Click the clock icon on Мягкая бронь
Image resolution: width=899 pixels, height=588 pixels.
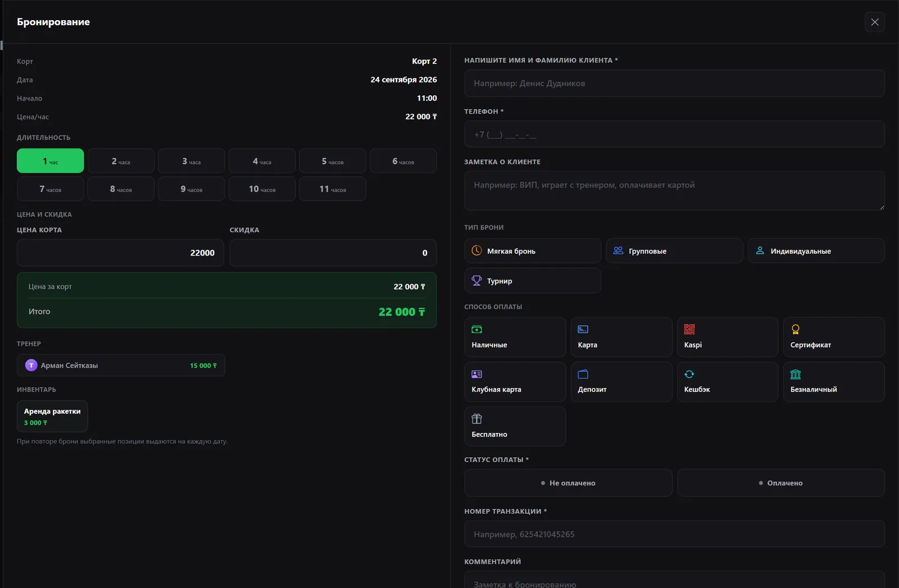pyautogui.click(x=476, y=250)
